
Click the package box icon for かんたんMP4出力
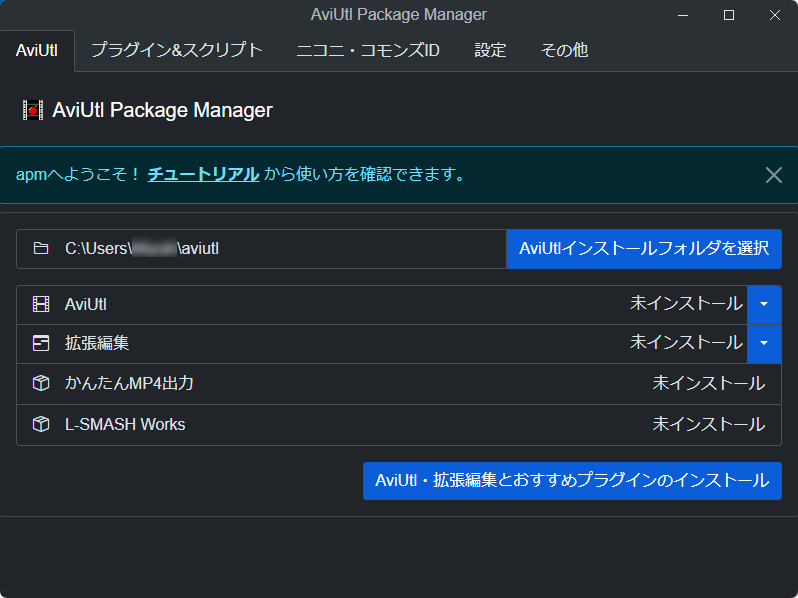(x=41, y=383)
